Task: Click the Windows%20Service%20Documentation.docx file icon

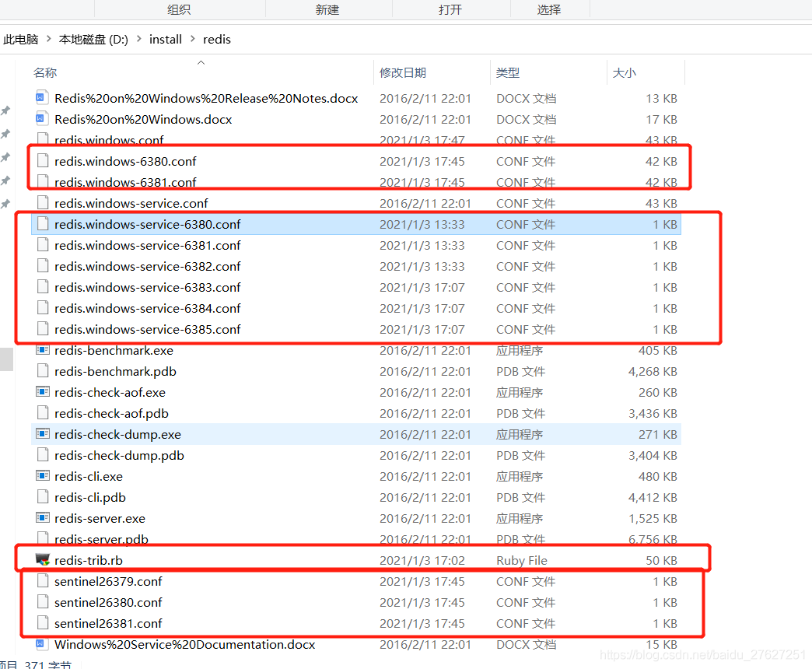Action: tap(41, 643)
